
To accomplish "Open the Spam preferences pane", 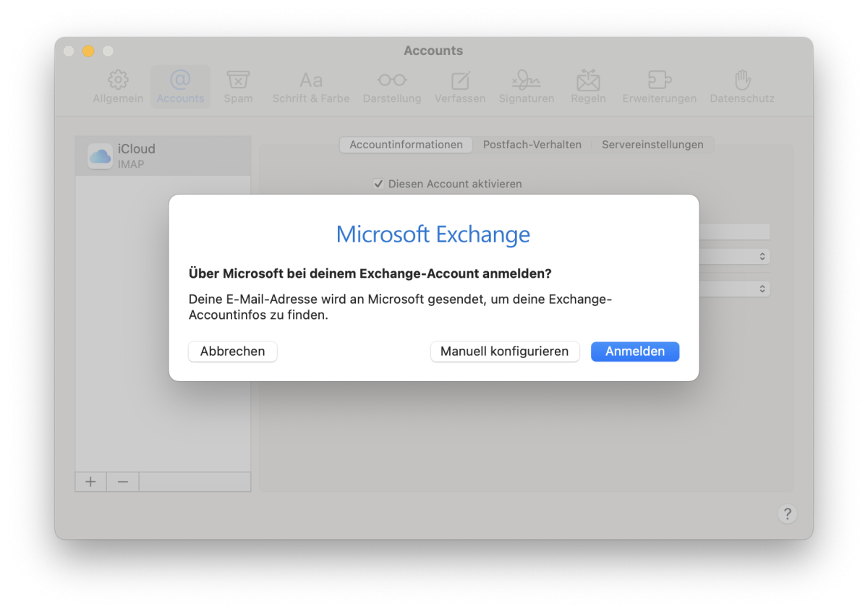I will coord(238,87).
